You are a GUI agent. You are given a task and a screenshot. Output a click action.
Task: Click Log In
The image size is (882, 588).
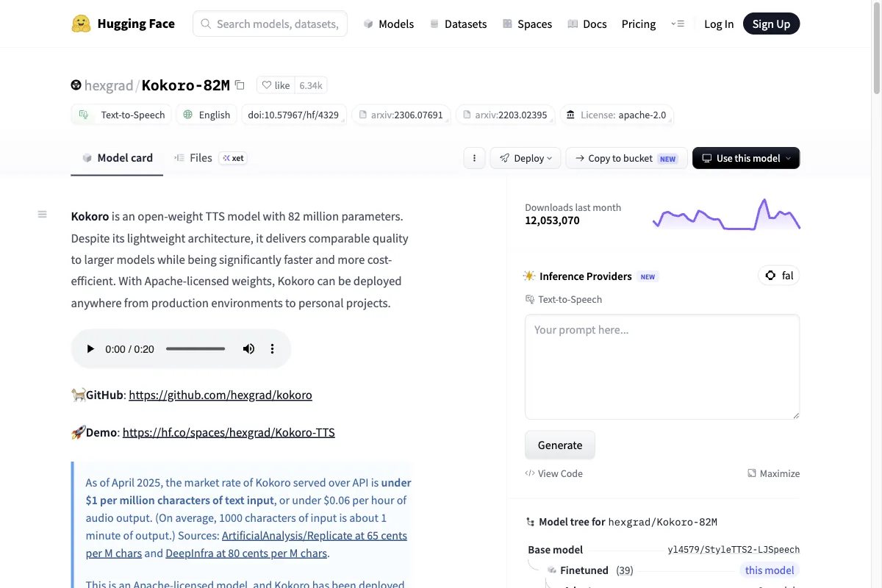click(x=719, y=24)
